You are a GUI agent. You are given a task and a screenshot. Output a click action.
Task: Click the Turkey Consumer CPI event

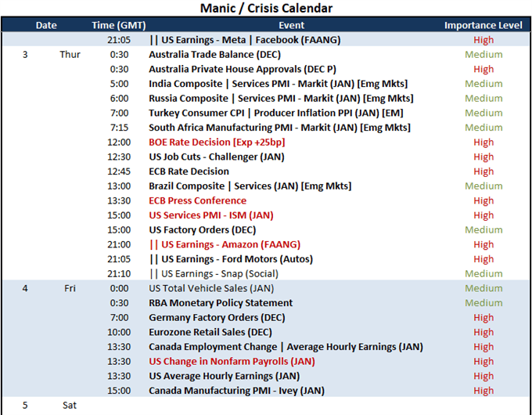point(276,113)
